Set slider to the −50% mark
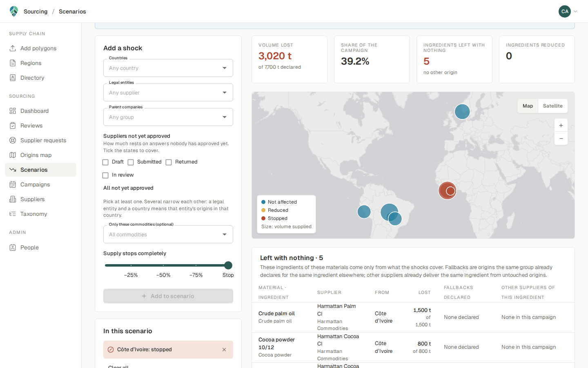 pyautogui.click(x=163, y=265)
